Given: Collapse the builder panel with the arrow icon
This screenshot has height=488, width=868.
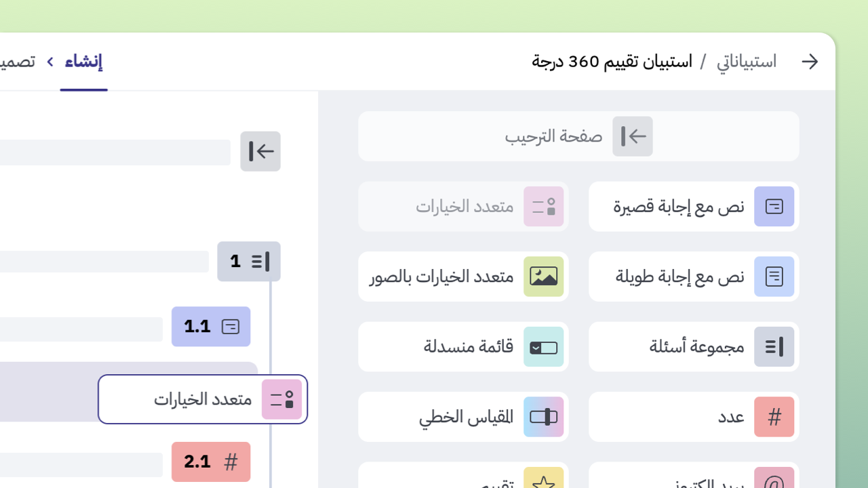Looking at the screenshot, I should [x=260, y=151].
